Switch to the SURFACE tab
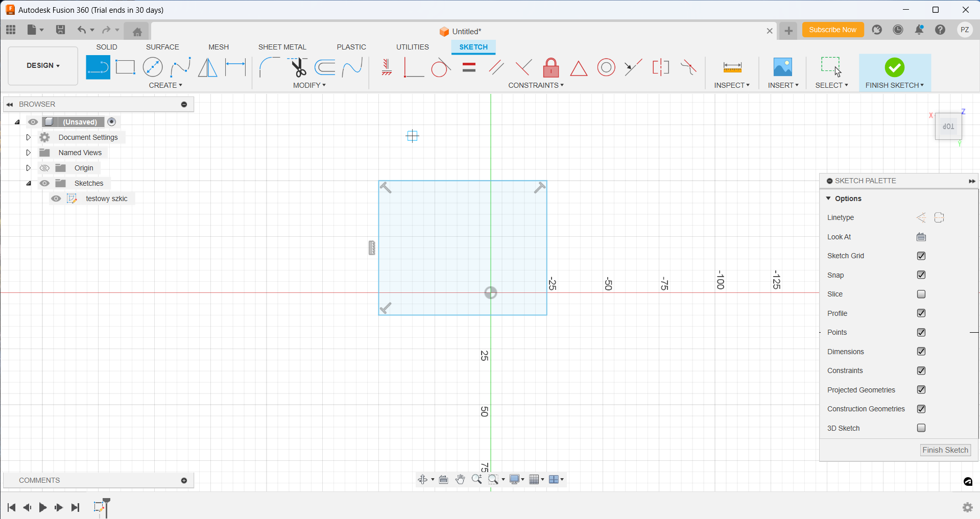Image resolution: width=980 pixels, height=519 pixels. tap(162, 47)
